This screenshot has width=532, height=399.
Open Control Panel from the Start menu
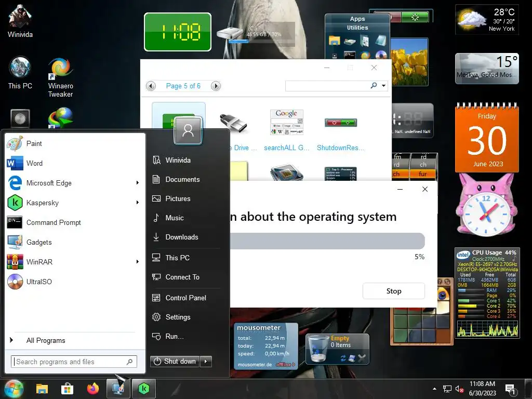(185, 298)
